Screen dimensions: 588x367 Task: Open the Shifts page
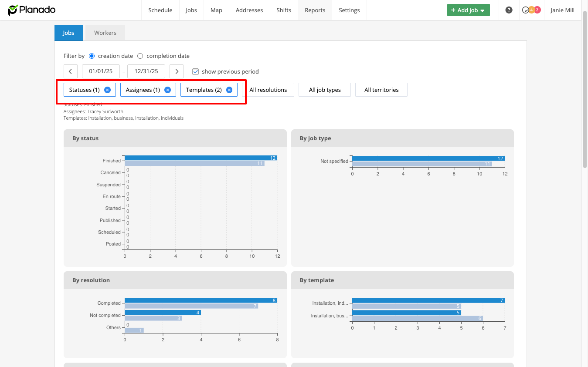[x=284, y=10]
